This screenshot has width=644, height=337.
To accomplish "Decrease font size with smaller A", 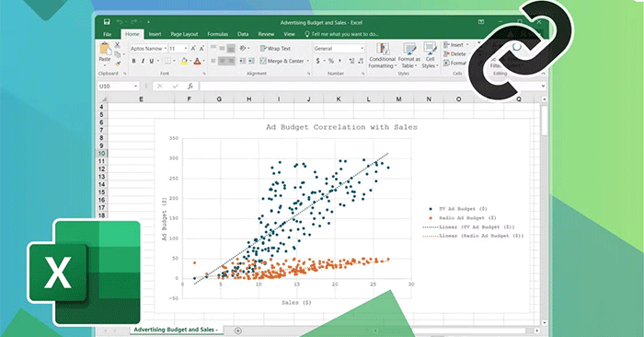I will (x=201, y=49).
